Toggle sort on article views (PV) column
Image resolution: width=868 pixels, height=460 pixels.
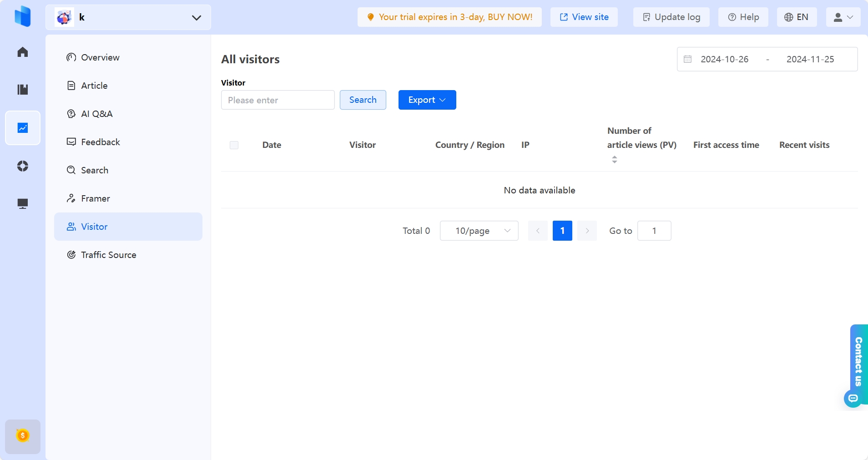click(614, 159)
